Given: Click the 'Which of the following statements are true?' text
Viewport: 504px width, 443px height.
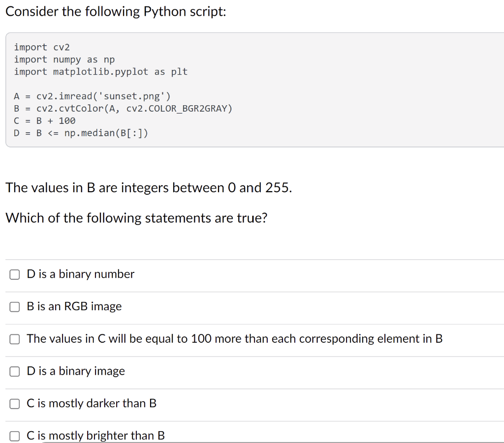Looking at the screenshot, I should [x=137, y=218].
